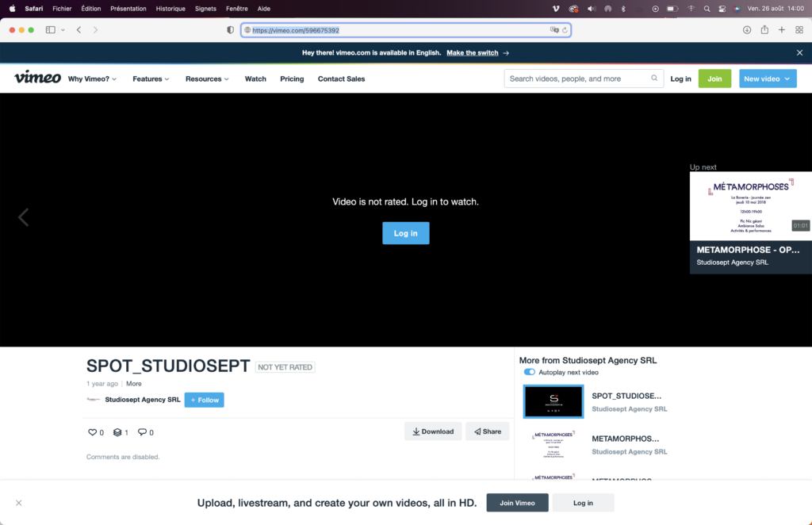Click the volume icon in menu bar
The image size is (812, 525).
pyautogui.click(x=592, y=9)
